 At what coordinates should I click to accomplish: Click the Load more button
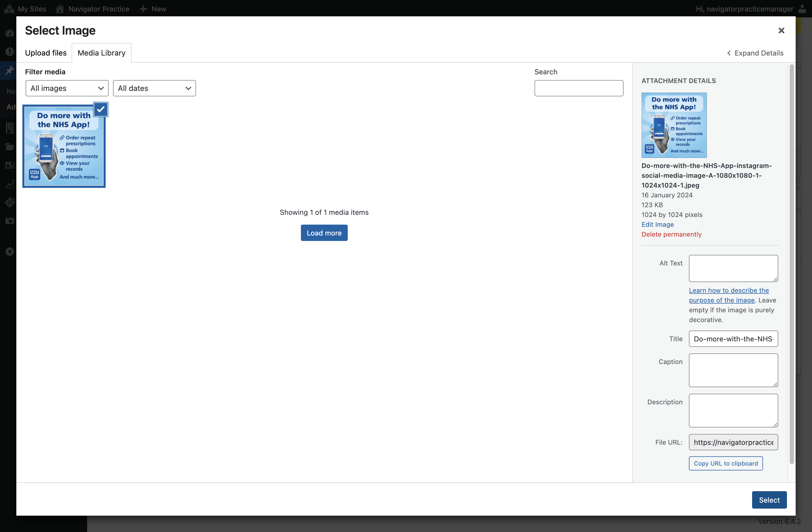324,233
